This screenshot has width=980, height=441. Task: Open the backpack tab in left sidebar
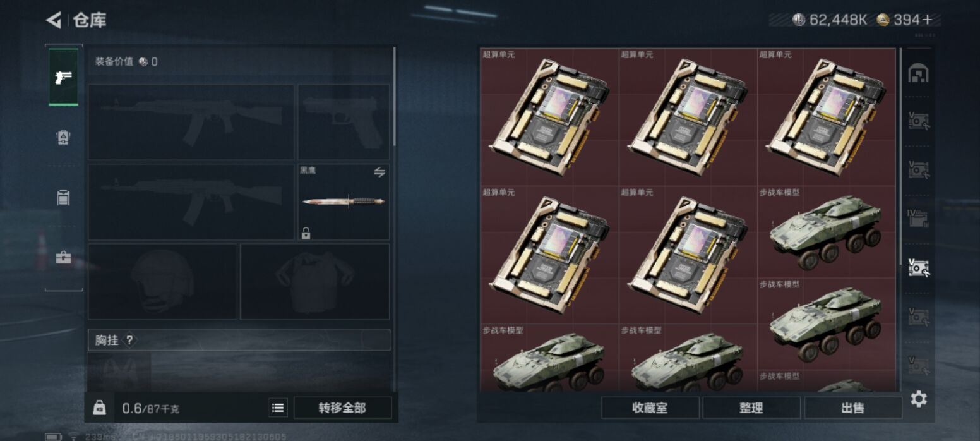[x=63, y=197]
